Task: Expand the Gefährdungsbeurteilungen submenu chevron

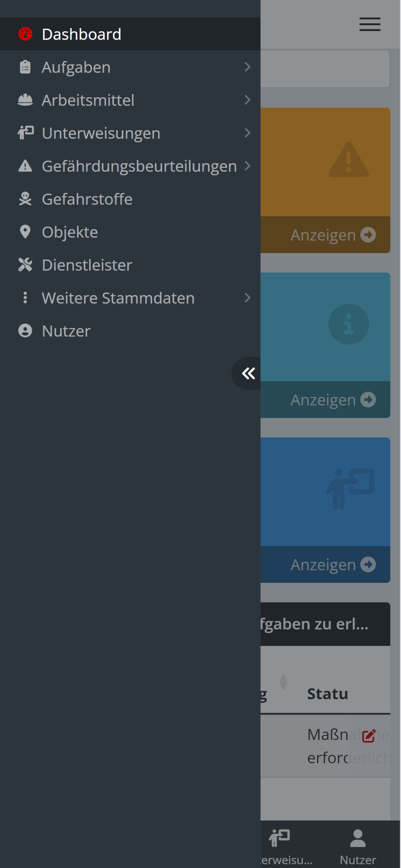Action: tap(247, 166)
